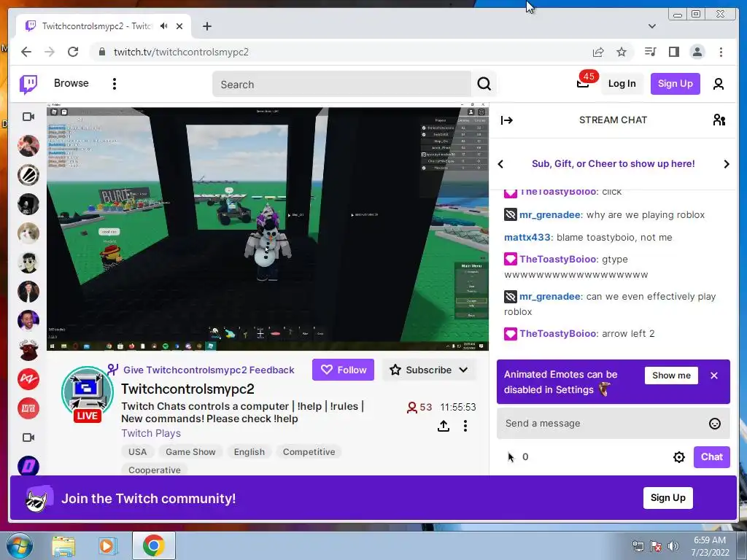Open the taskbar clock showing 6:59 AM
Viewport: 747px width, 560px height.
pyautogui.click(x=710, y=546)
